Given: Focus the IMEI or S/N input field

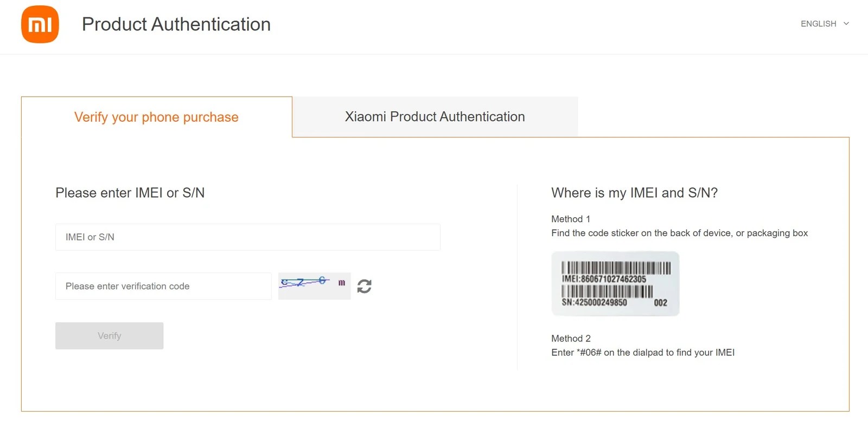Looking at the screenshot, I should (247, 237).
